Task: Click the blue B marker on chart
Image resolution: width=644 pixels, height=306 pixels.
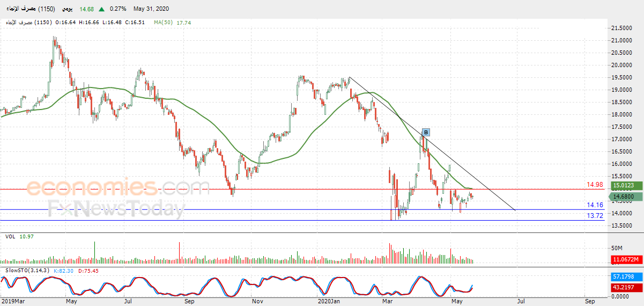Action: click(426, 132)
